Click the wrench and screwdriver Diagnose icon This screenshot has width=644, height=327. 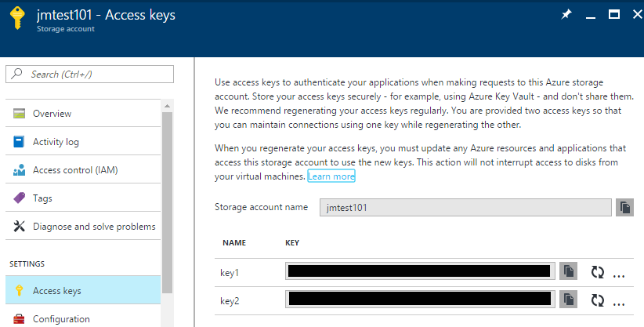pyautogui.click(x=19, y=226)
